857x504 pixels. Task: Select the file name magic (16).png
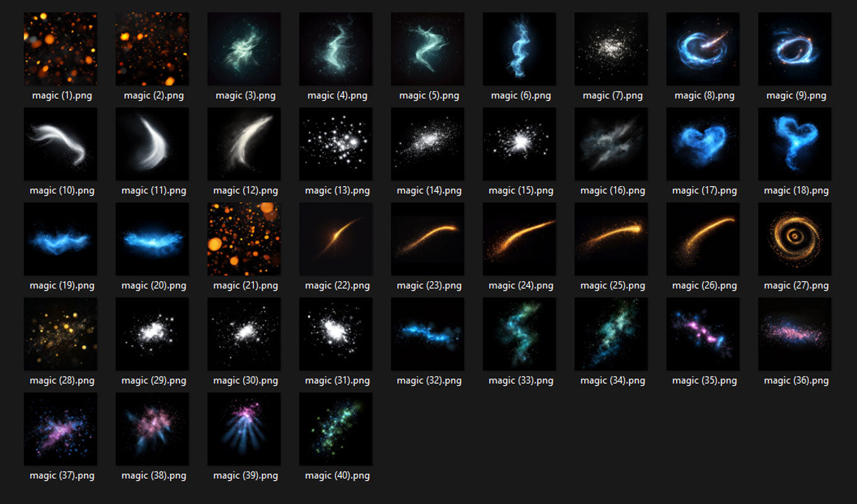(x=613, y=190)
